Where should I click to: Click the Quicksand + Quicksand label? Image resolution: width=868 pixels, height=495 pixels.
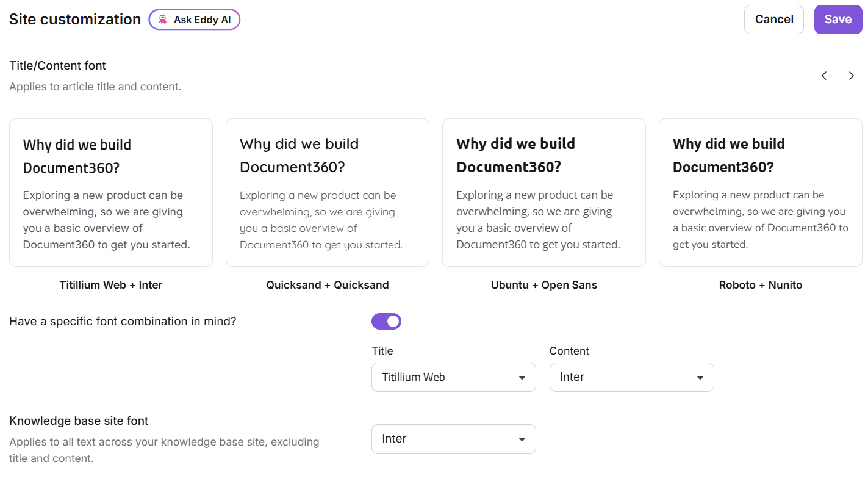tap(328, 285)
